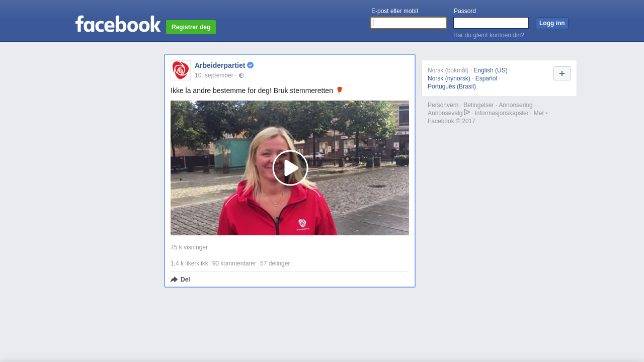Open the 10. september post timestamp
Viewport: 644px width, 362px height.
[214, 75]
